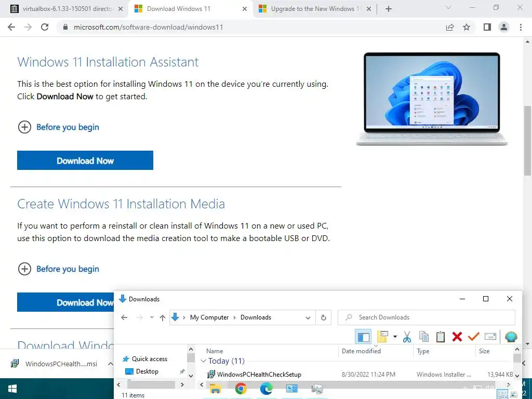Click the red X Delete toolbar icon
The height and width of the screenshot is (399, 532).
457,337
